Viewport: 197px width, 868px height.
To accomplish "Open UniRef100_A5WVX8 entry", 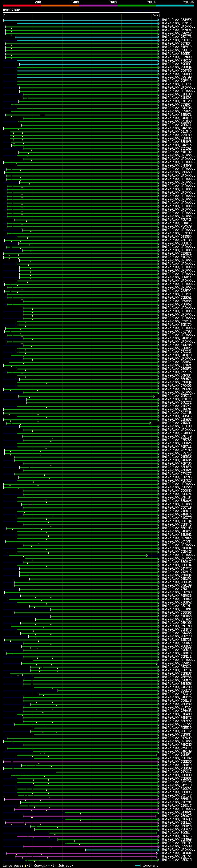I will (177, 220).
